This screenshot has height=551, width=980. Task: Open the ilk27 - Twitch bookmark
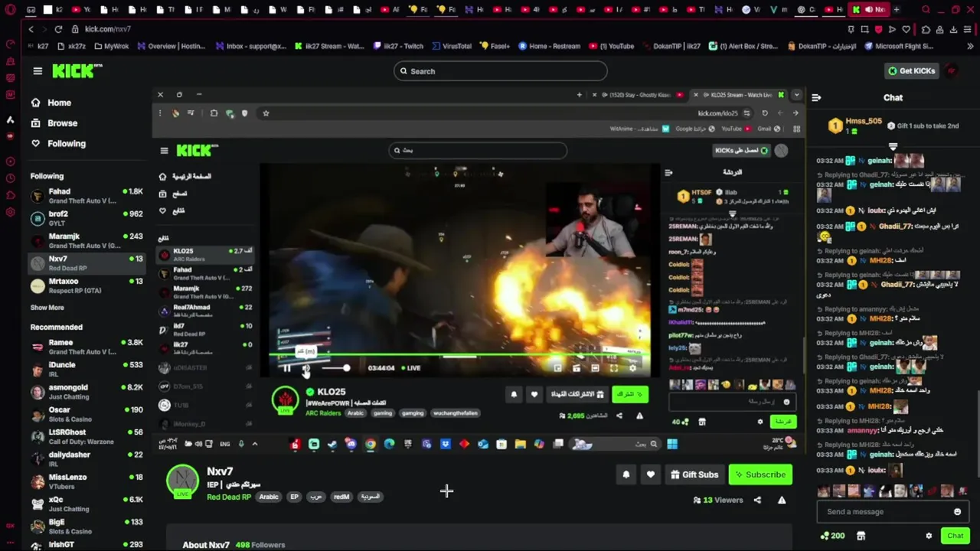pos(398,46)
